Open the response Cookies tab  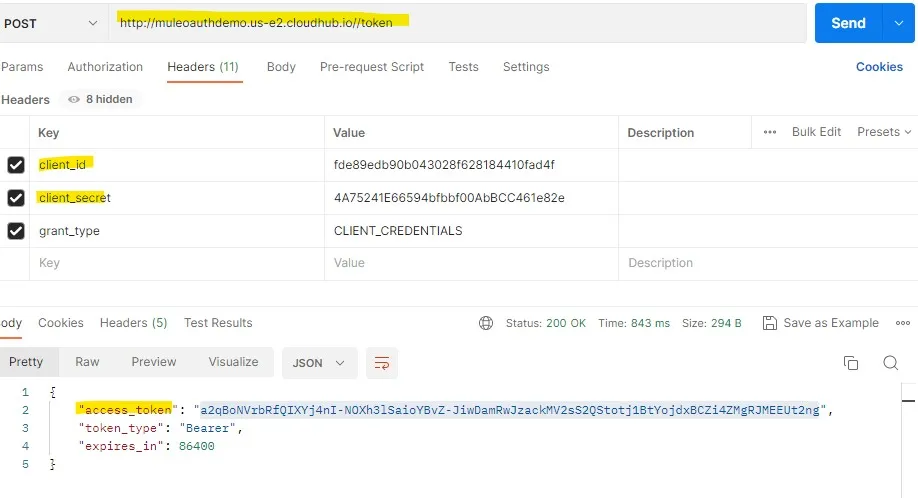pos(61,323)
